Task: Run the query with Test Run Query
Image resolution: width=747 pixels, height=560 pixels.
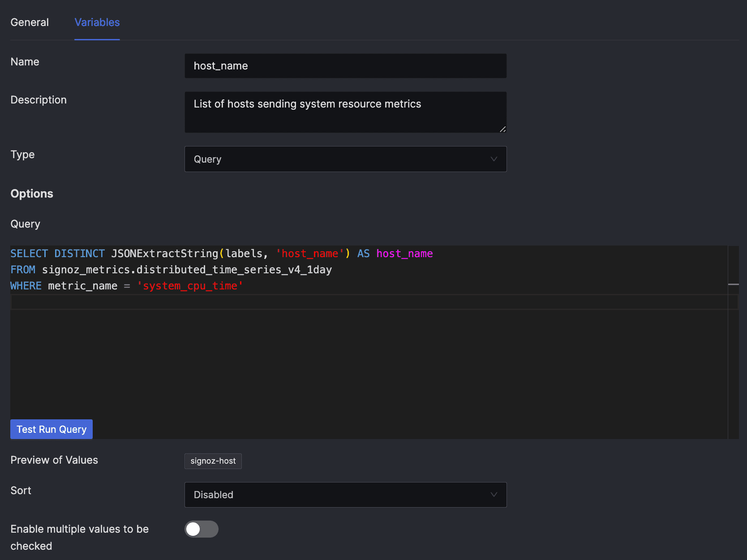Action: tap(52, 429)
